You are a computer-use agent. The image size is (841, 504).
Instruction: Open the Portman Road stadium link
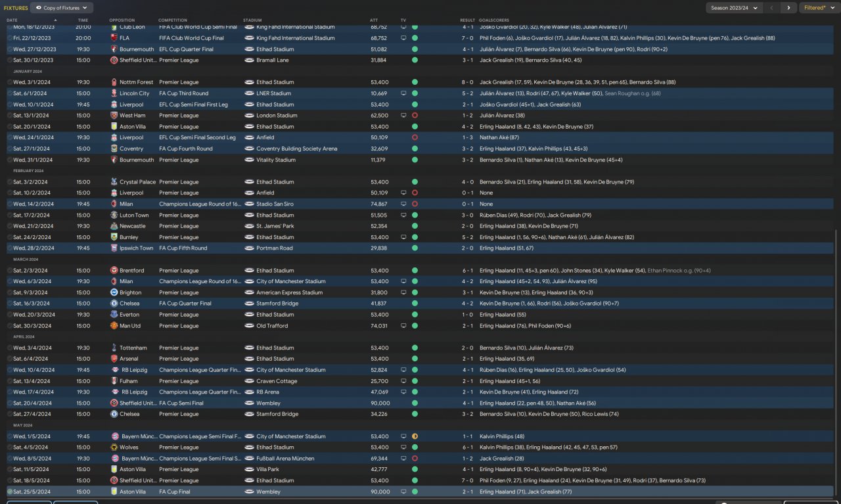point(274,248)
